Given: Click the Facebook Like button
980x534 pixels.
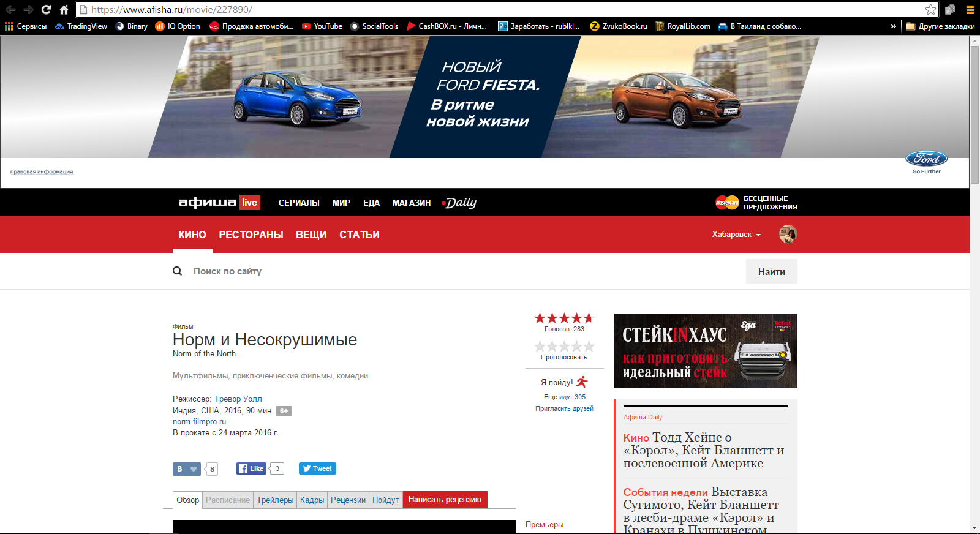Looking at the screenshot, I should (251, 468).
